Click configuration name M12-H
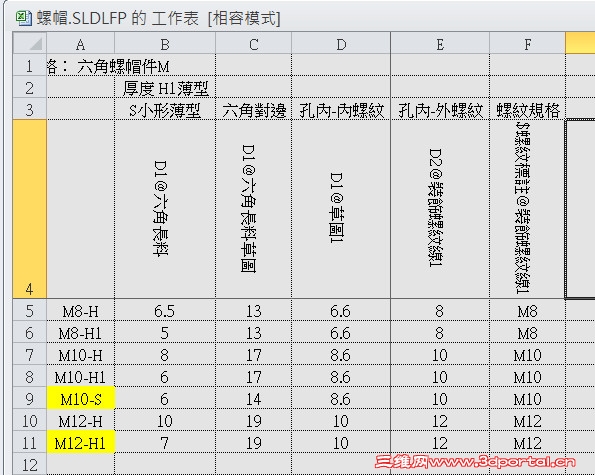This screenshot has width=595, height=475. click(x=80, y=421)
